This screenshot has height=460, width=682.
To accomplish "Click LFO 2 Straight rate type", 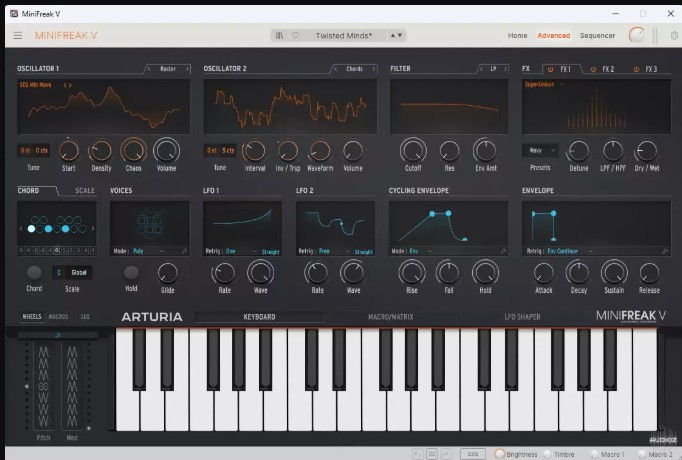I will tap(364, 252).
